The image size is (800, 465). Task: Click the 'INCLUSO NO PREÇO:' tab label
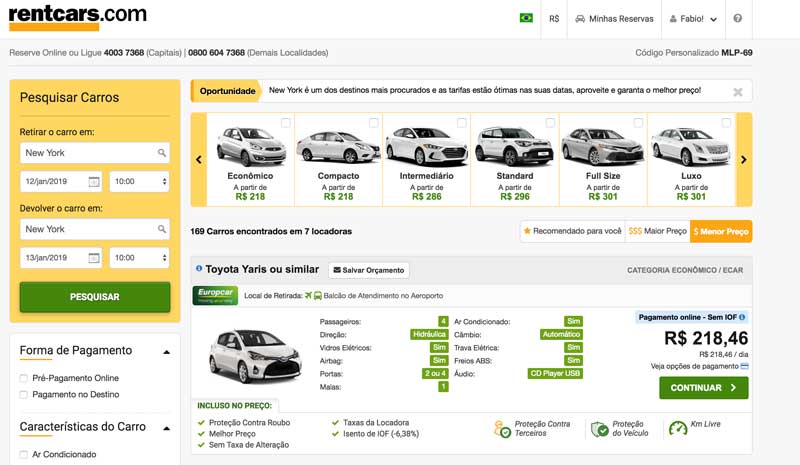[x=235, y=406]
